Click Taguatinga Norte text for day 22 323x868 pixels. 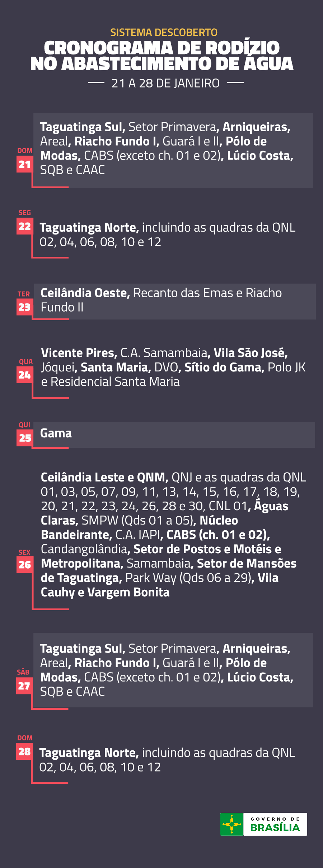point(89,228)
